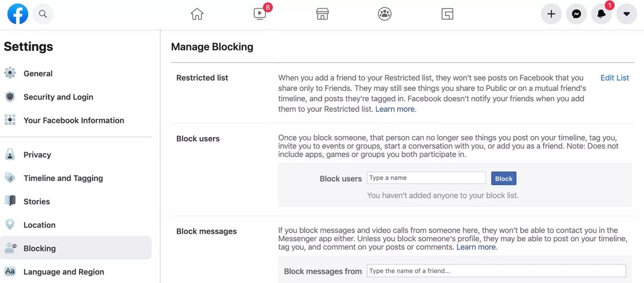Image resolution: width=644 pixels, height=283 pixels.
Task: Go to Timeline and Tagging settings
Action: pos(63,178)
